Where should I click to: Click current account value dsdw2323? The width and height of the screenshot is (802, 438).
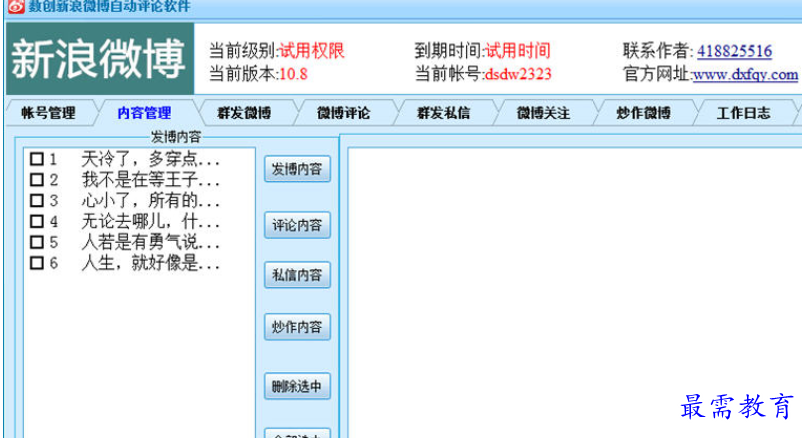[518, 75]
